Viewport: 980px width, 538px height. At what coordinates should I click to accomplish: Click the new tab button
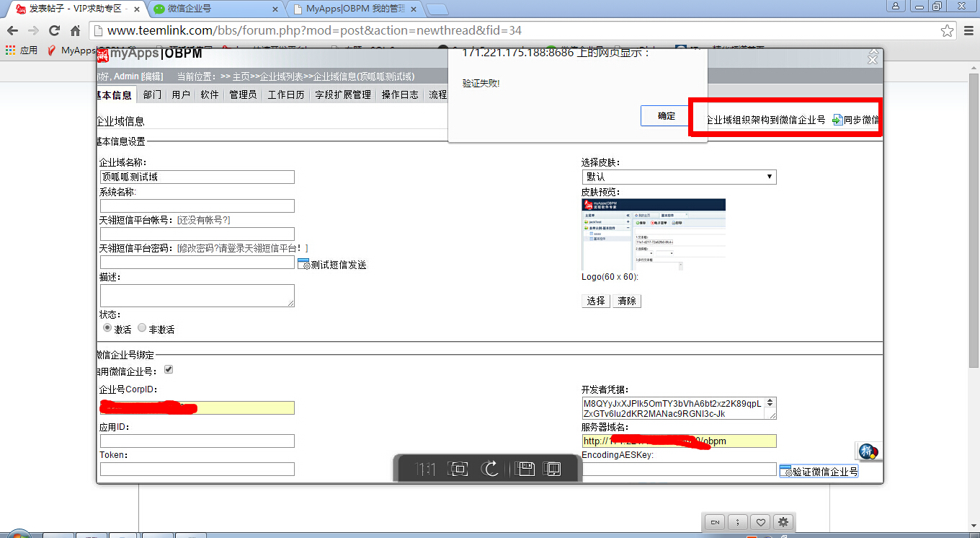437,9
